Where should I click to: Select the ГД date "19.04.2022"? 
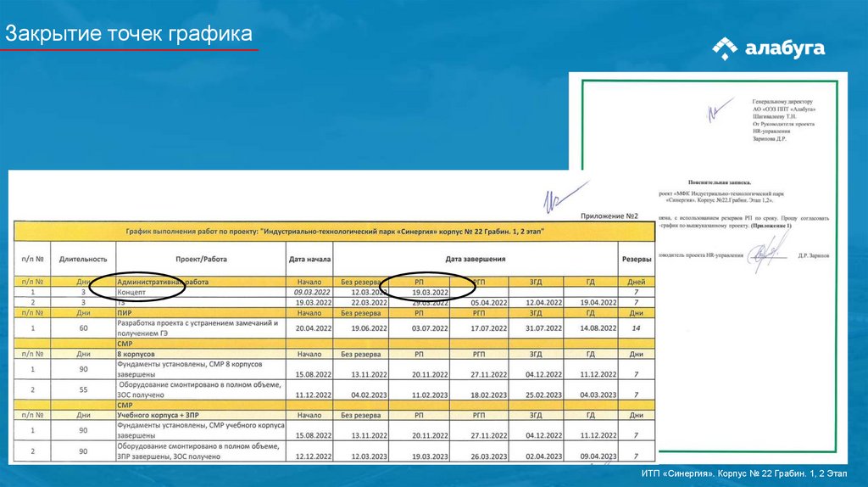(x=598, y=303)
